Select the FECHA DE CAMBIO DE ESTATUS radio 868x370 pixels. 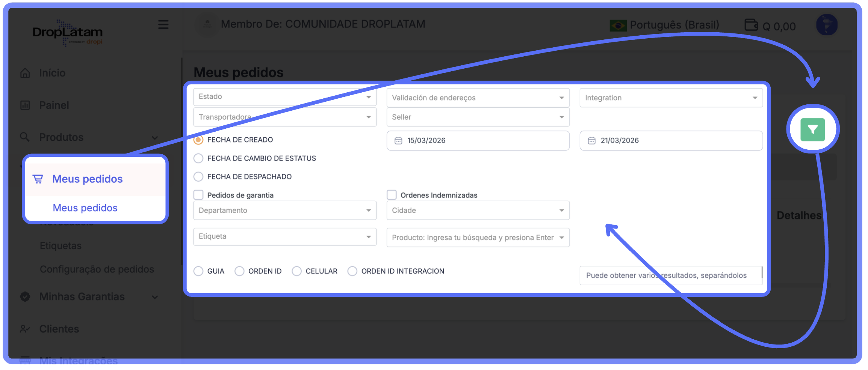[198, 158]
